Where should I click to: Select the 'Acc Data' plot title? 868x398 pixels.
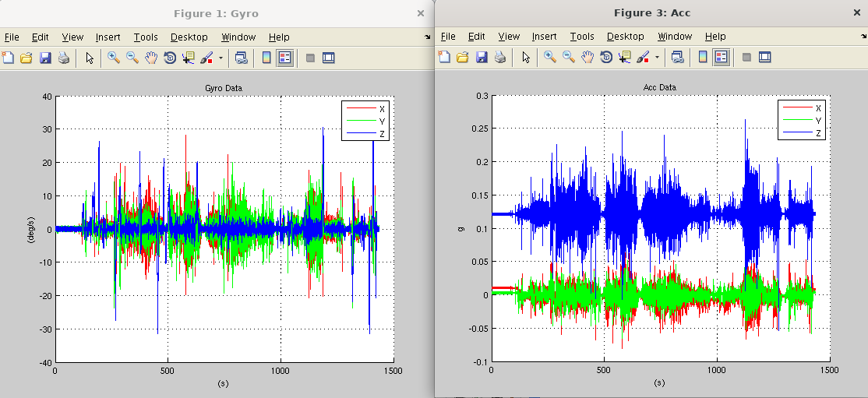[x=659, y=87]
